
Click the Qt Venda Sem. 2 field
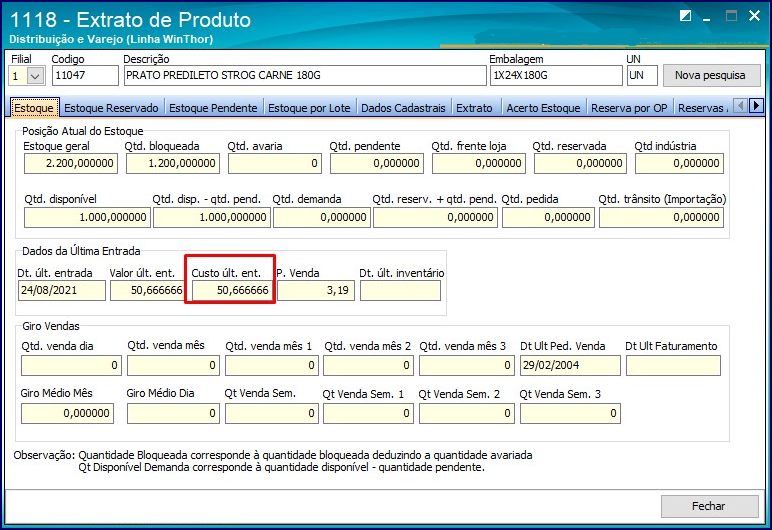467,413
